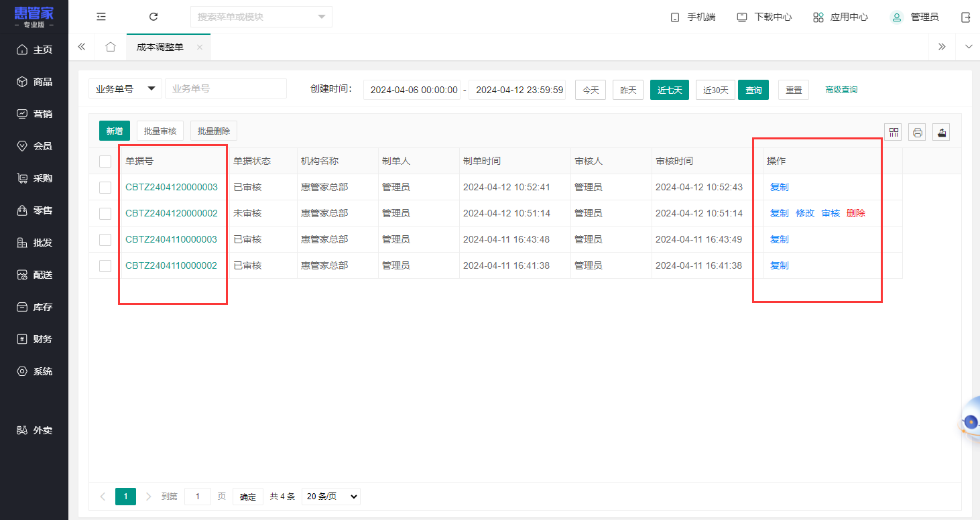Open document CBTZ2404110000002
Viewport: 980px width, 520px height.
coord(172,265)
